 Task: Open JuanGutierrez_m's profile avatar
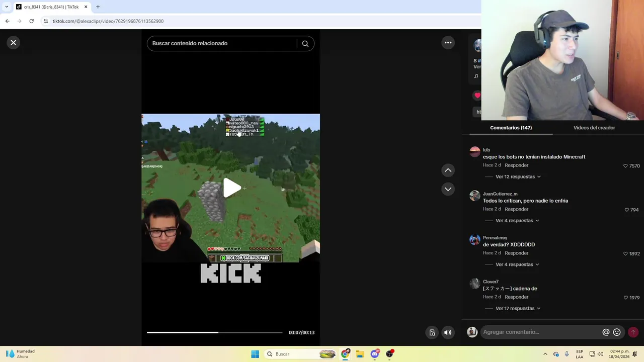coord(475,196)
